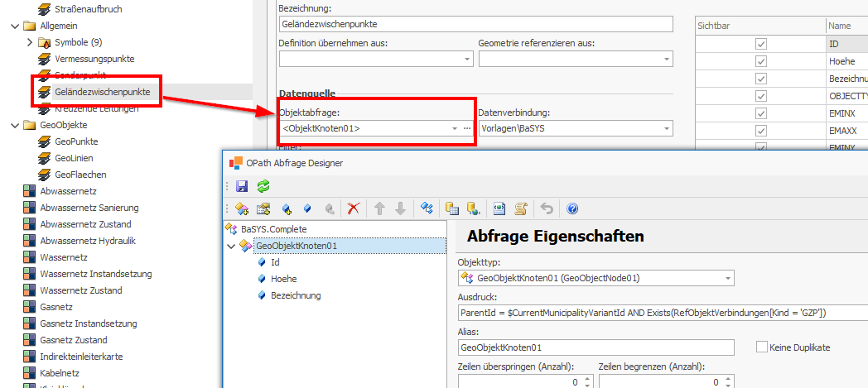Image resolution: width=868 pixels, height=388 pixels.
Task: Select the GeoLinien tree item
Action: click(x=75, y=158)
